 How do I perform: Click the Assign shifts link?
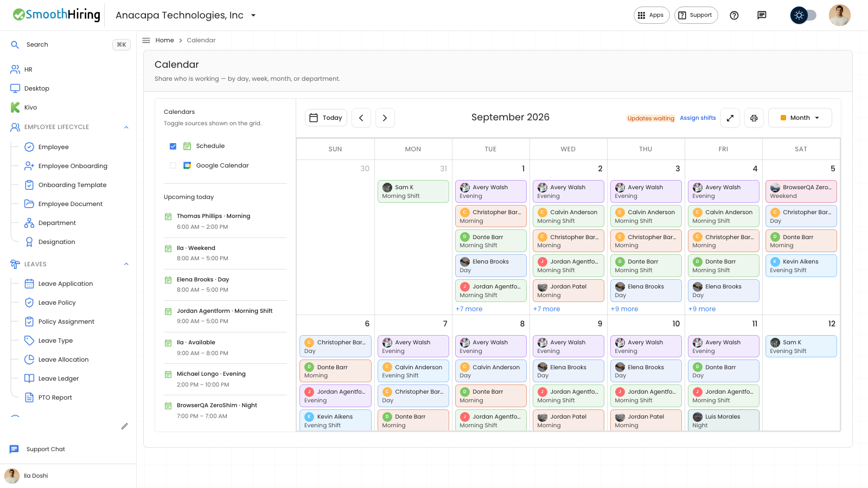698,118
